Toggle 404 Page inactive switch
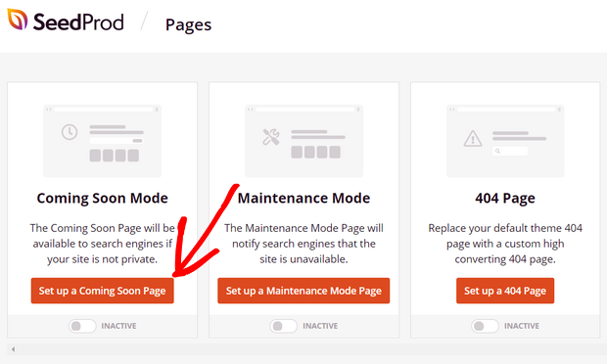 pyautogui.click(x=485, y=326)
